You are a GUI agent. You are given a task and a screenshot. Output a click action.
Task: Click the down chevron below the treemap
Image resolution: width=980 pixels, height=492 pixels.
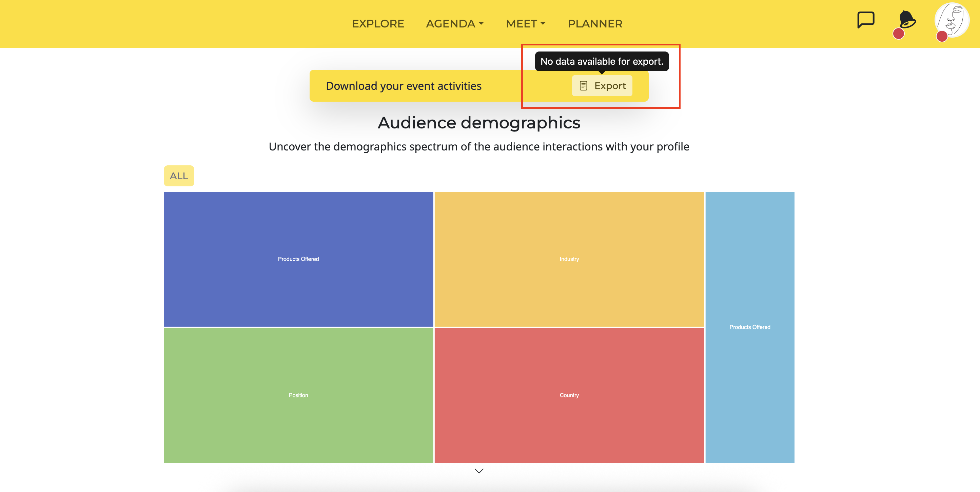(x=479, y=471)
